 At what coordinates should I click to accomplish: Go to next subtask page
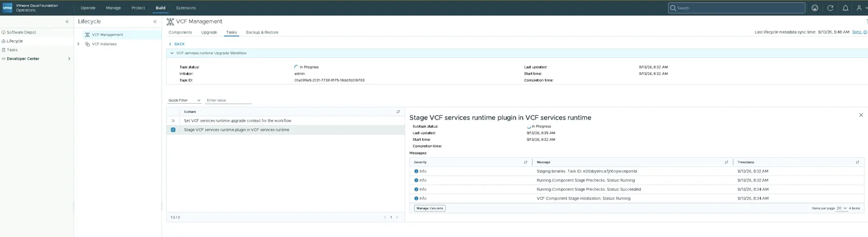(x=397, y=217)
